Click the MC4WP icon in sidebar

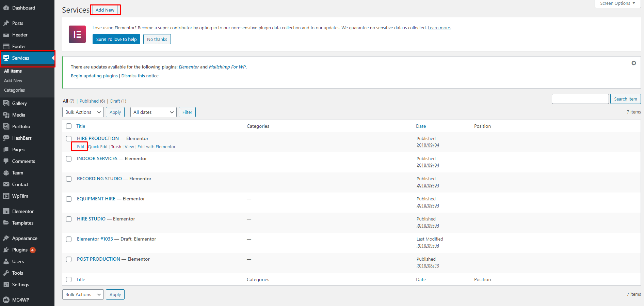[x=6, y=300]
